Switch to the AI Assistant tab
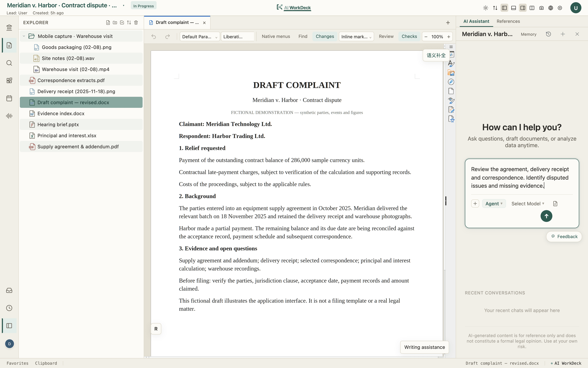The width and height of the screenshot is (588, 368). point(476,21)
